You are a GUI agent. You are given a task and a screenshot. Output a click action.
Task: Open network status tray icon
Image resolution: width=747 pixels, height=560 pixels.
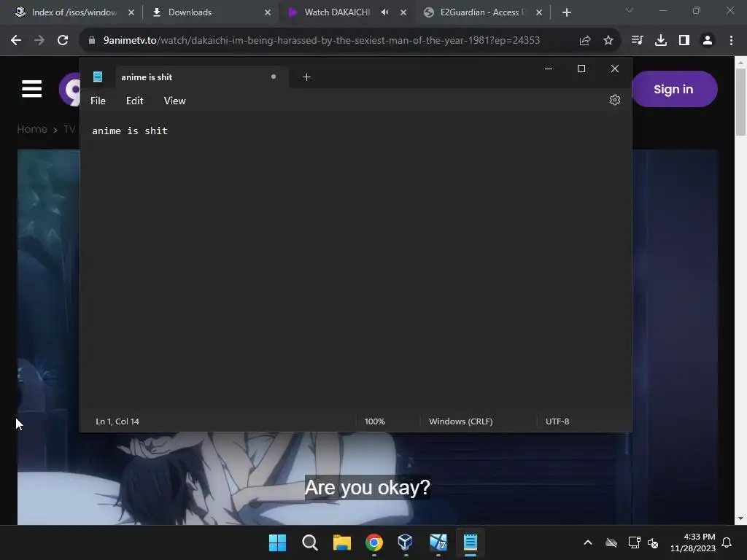click(634, 542)
